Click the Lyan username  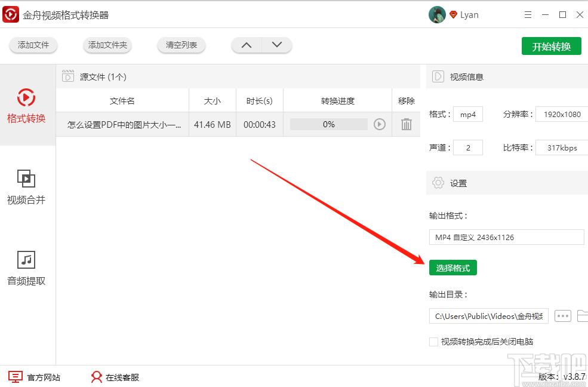pos(469,15)
